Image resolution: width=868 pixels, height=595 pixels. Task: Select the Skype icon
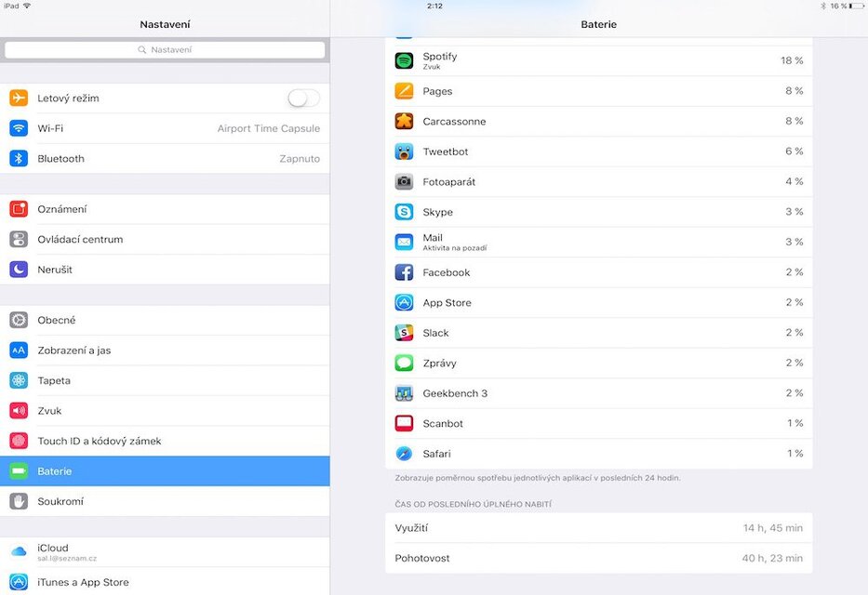[404, 211]
